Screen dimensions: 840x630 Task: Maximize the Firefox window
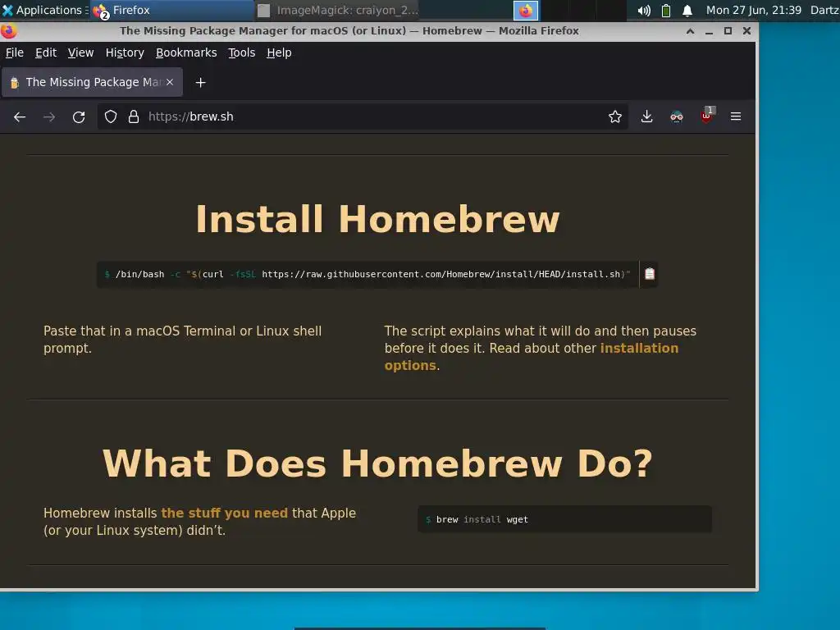point(728,31)
